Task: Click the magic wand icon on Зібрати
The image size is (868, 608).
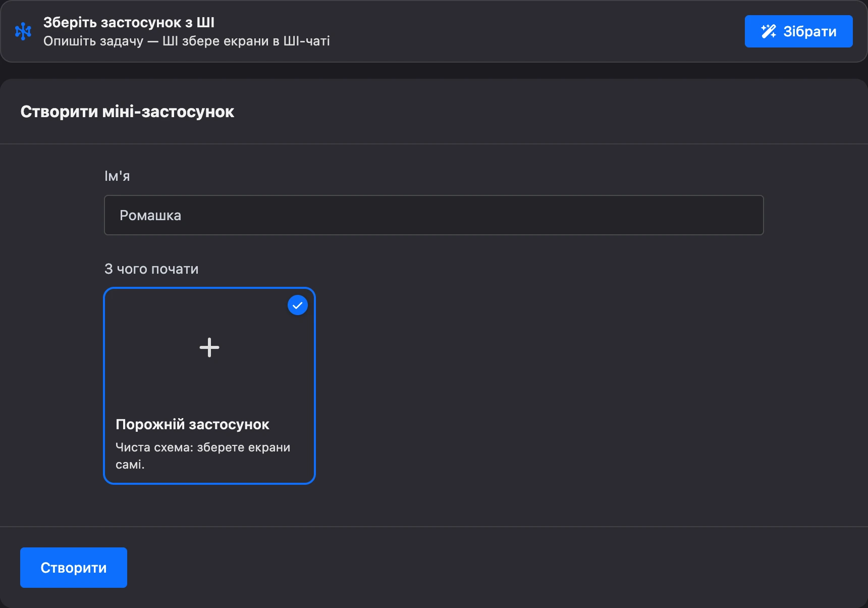Action: tap(769, 31)
